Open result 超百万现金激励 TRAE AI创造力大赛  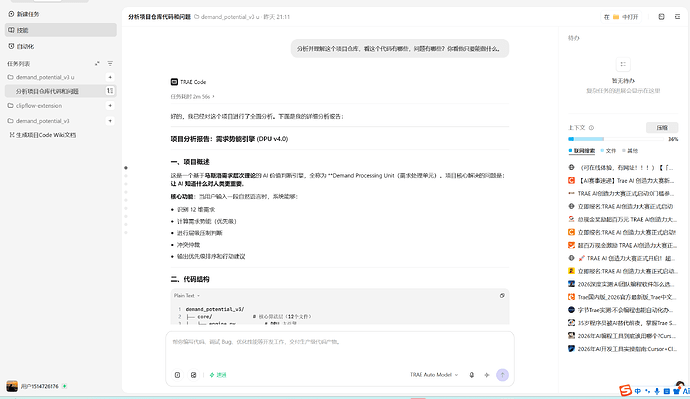click(622, 245)
